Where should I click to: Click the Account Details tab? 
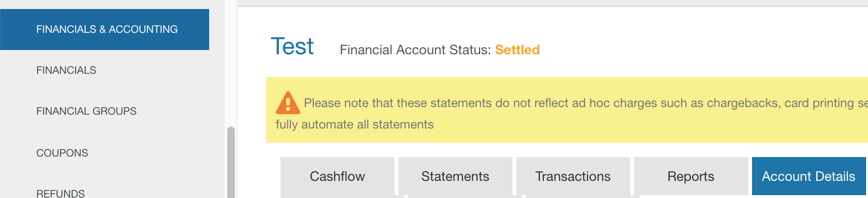[x=809, y=177]
